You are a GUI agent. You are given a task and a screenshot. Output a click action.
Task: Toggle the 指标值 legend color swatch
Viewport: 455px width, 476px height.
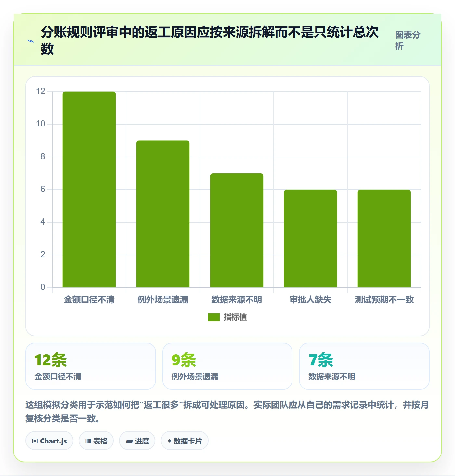[x=214, y=317]
